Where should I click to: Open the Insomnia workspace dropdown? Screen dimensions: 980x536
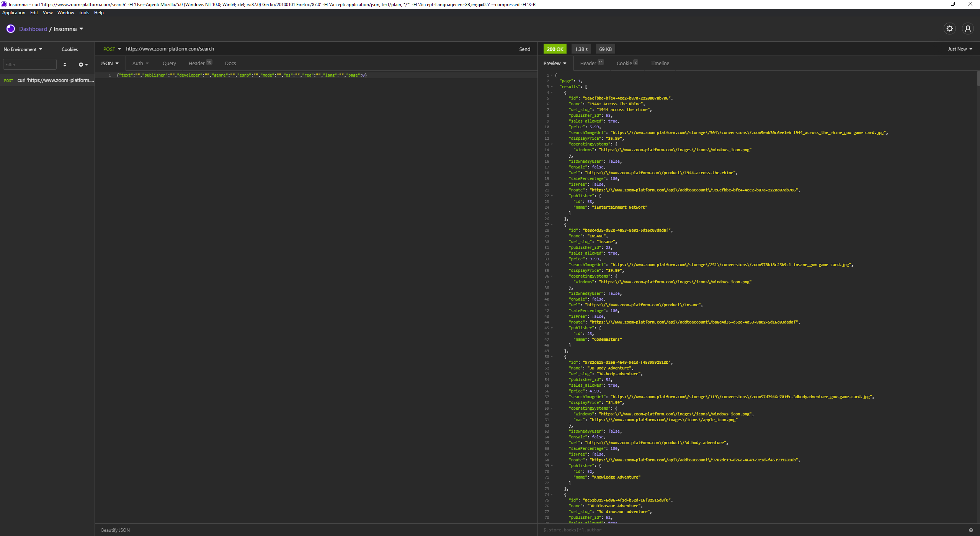pos(69,29)
